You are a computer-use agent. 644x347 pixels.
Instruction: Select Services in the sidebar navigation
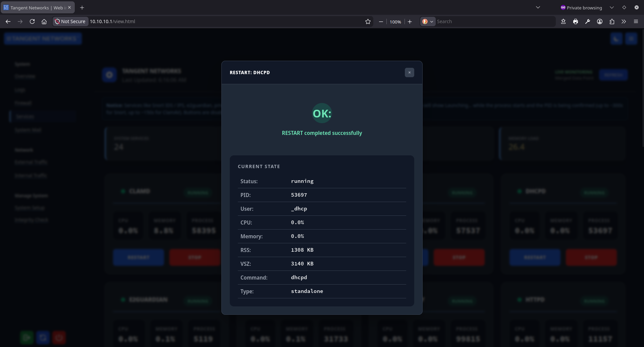coord(25,116)
